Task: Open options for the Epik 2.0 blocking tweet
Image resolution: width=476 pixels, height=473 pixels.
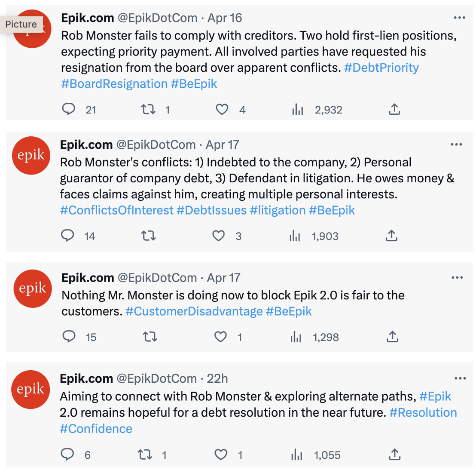Action: click(456, 277)
